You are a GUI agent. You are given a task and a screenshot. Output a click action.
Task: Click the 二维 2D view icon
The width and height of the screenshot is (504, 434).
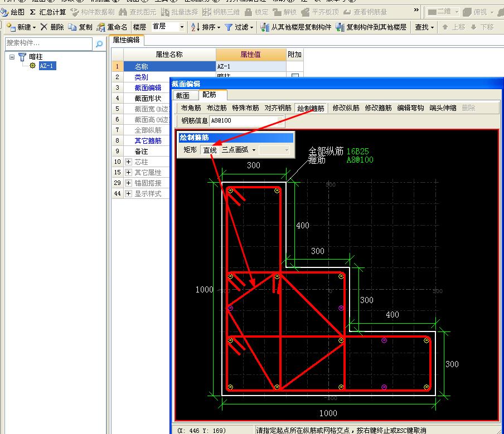(432, 12)
